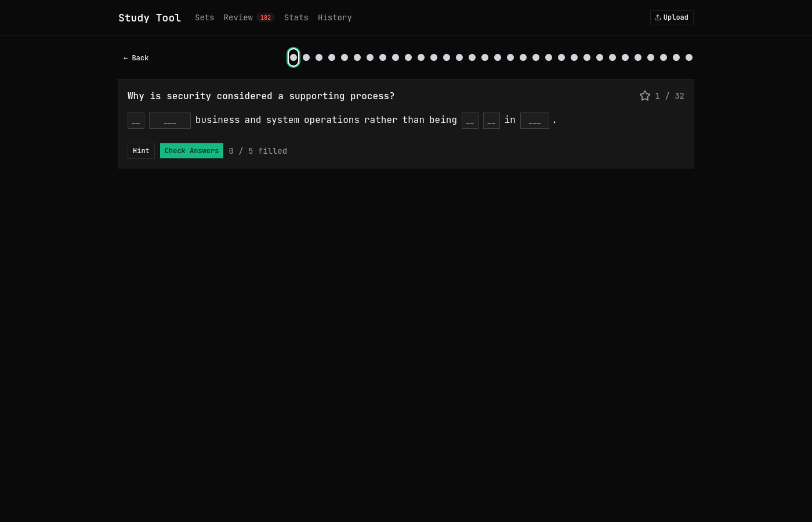Click the '1 / 32' card counter
The width and height of the screenshot is (812, 522).
[x=669, y=96]
